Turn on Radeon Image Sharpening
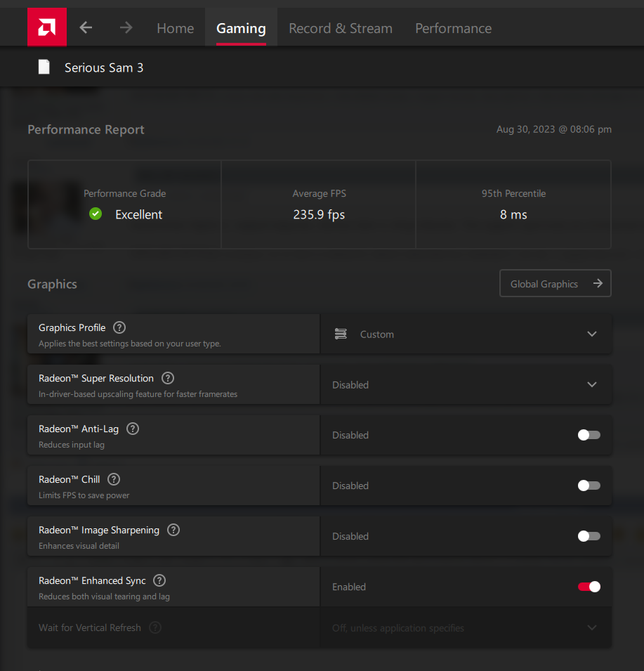 point(589,536)
